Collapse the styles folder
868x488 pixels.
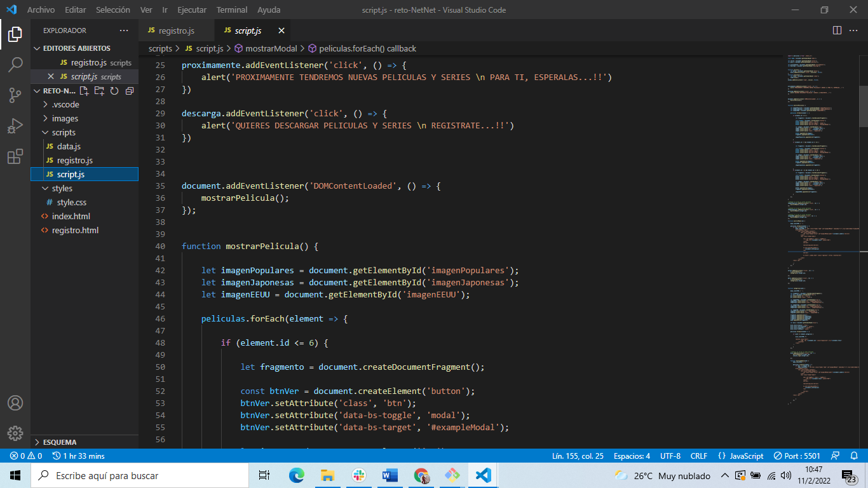[x=85, y=188]
